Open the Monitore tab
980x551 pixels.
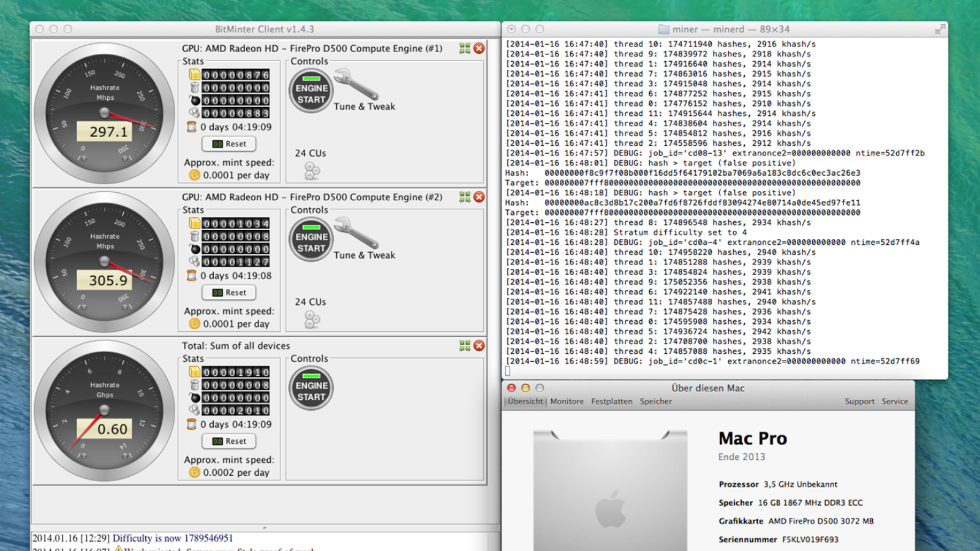[x=567, y=402]
